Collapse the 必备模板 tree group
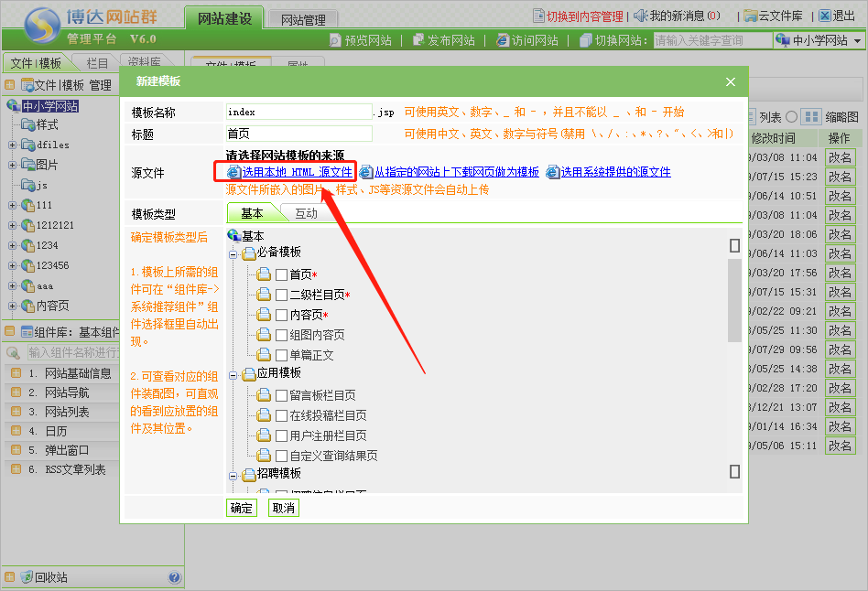868x591 pixels. [x=233, y=253]
